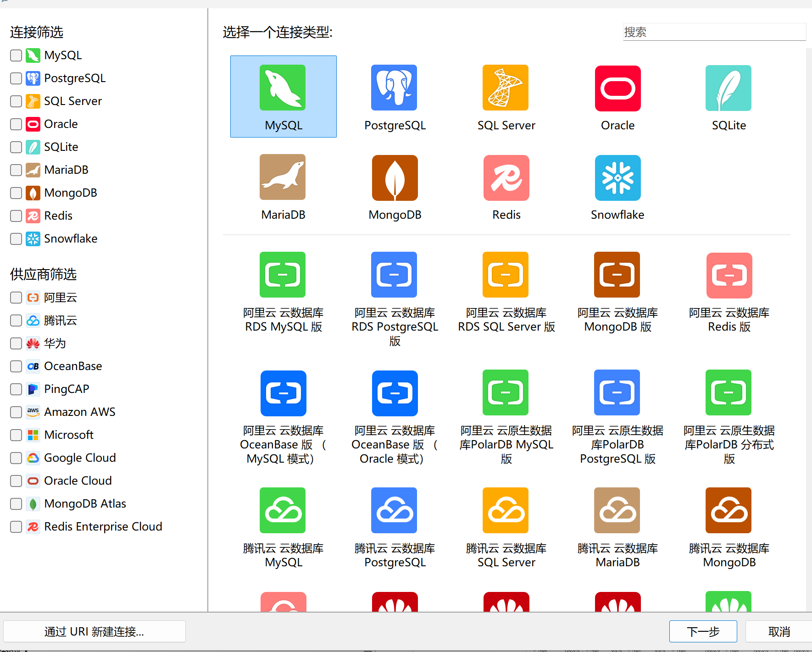
Task: Enable the OceanBase vendor filter checkbox
Action: coord(16,366)
